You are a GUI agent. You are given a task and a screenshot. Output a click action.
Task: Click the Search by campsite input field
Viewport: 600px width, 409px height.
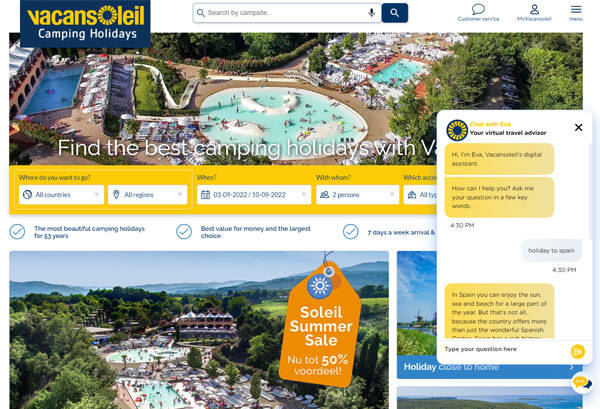pos(287,13)
